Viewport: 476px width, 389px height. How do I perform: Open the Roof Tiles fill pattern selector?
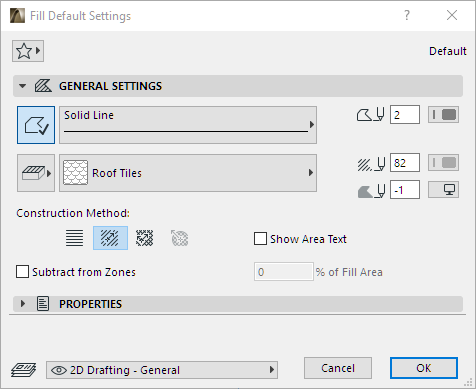tap(188, 173)
